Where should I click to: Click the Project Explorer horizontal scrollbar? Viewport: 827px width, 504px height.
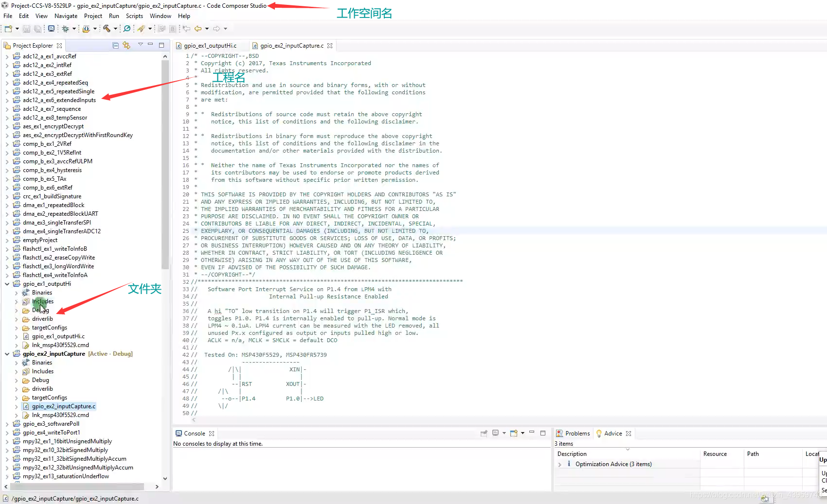pyautogui.click(x=77, y=487)
